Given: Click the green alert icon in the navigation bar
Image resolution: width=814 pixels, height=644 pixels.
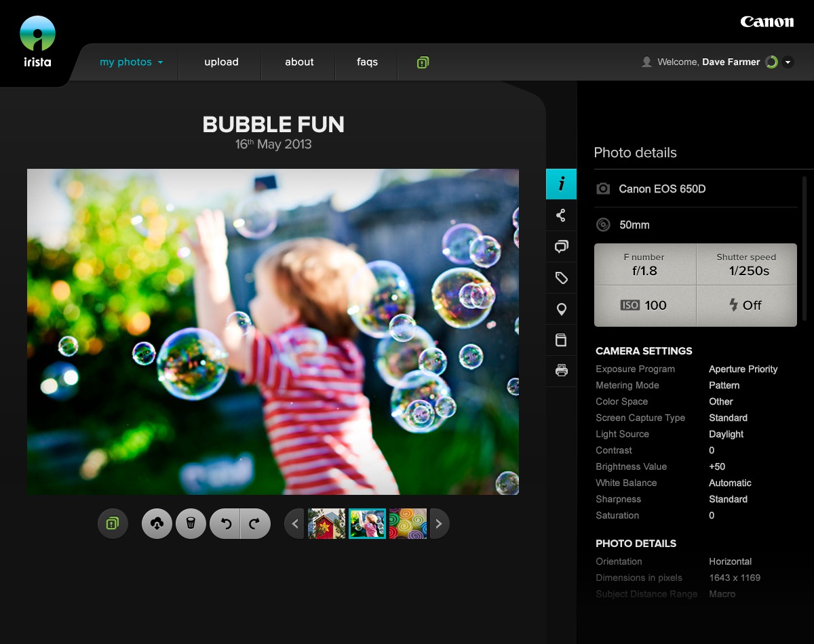Looking at the screenshot, I should (423, 62).
